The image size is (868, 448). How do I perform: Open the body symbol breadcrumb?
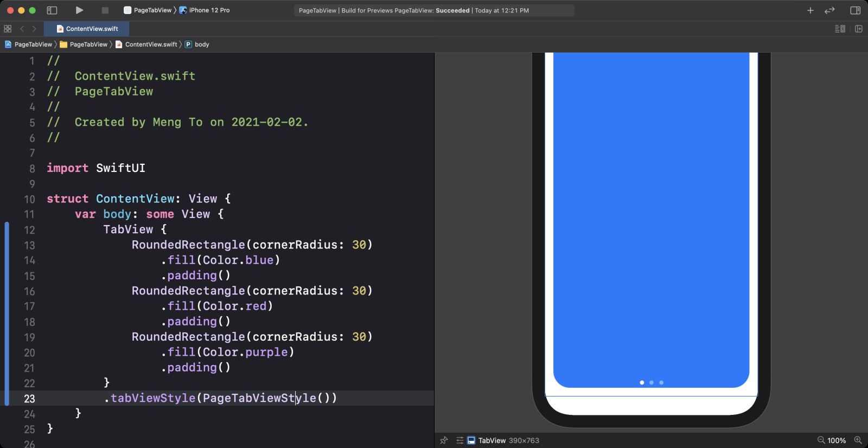[x=197, y=44]
